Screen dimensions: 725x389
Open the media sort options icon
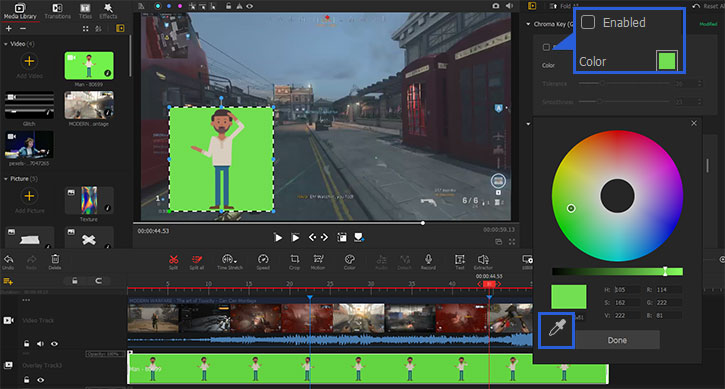pyautogui.click(x=98, y=29)
